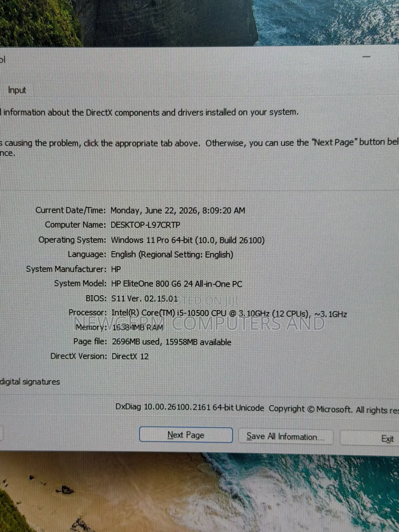Click the Exit button
The image size is (399, 532).
click(x=370, y=438)
